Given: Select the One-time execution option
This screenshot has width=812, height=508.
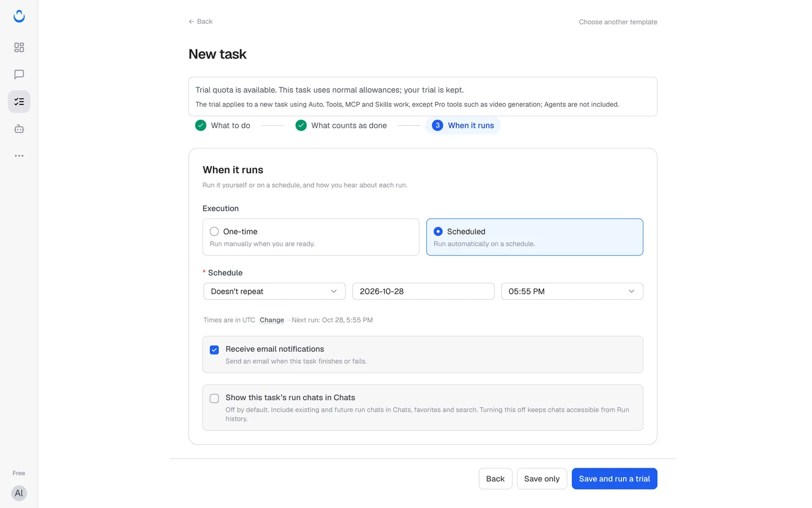Looking at the screenshot, I should coord(311,237).
